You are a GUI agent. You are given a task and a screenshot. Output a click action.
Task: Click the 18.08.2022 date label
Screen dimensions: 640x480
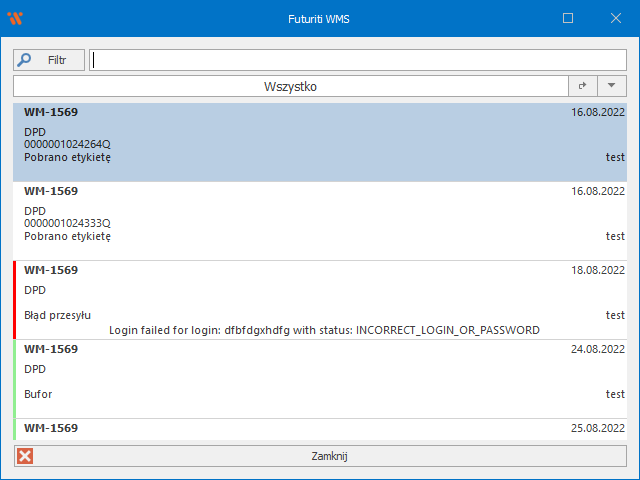tap(598, 270)
